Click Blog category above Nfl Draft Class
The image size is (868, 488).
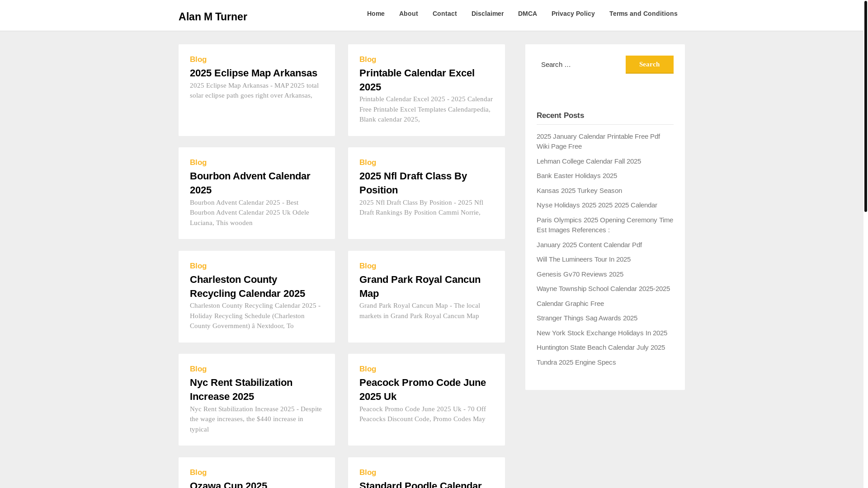click(x=368, y=163)
